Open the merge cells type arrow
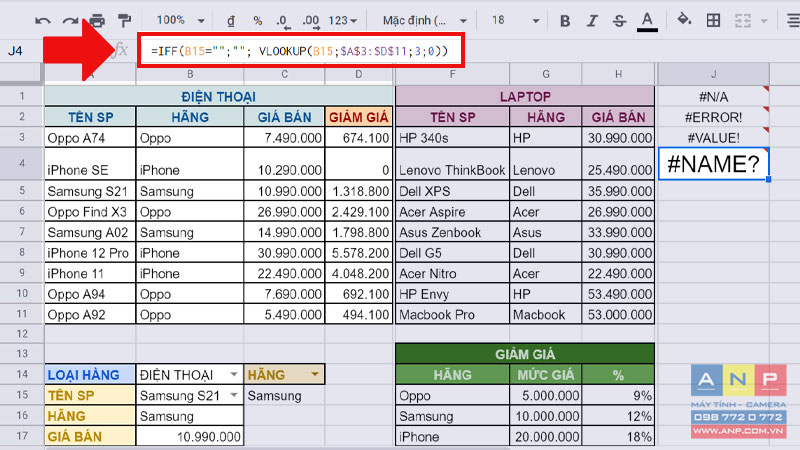The height and width of the screenshot is (450, 800). tap(764, 21)
